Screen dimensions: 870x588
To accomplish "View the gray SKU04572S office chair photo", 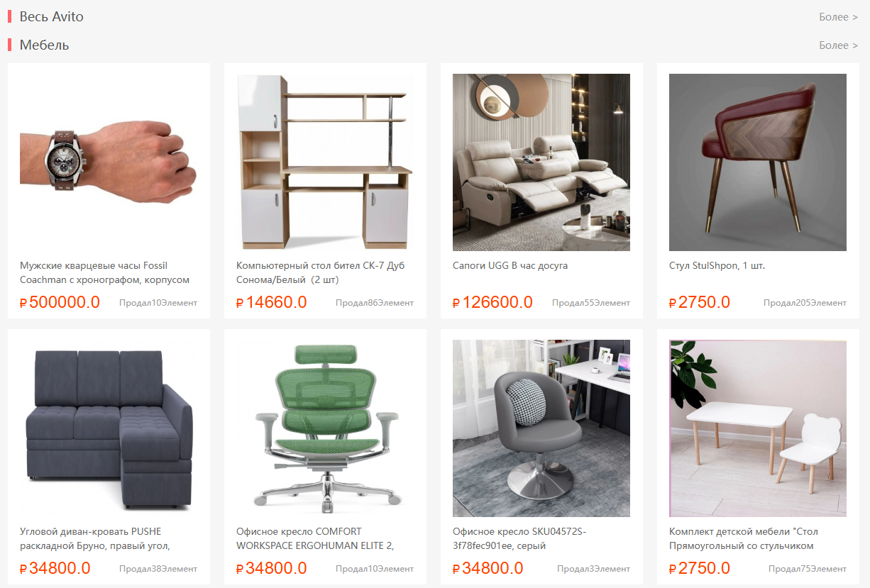I will pyautogui.click(x=541, y=428).
